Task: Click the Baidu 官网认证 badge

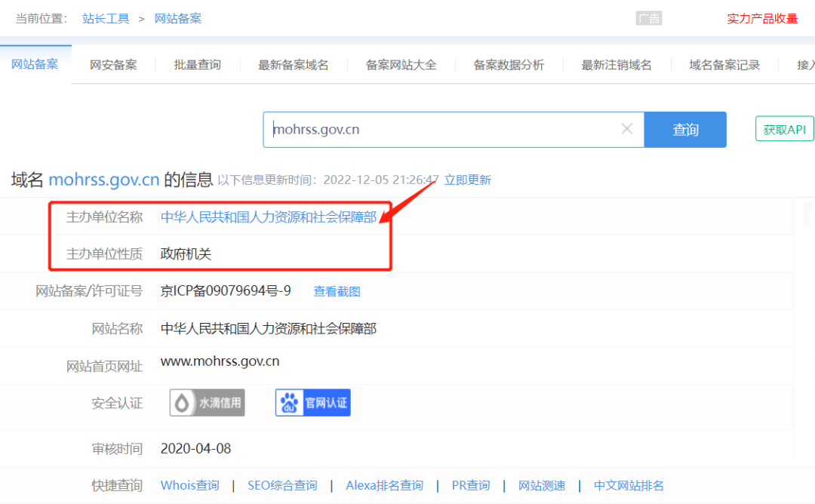Action: pyautogui.click(x=313, y=403)
